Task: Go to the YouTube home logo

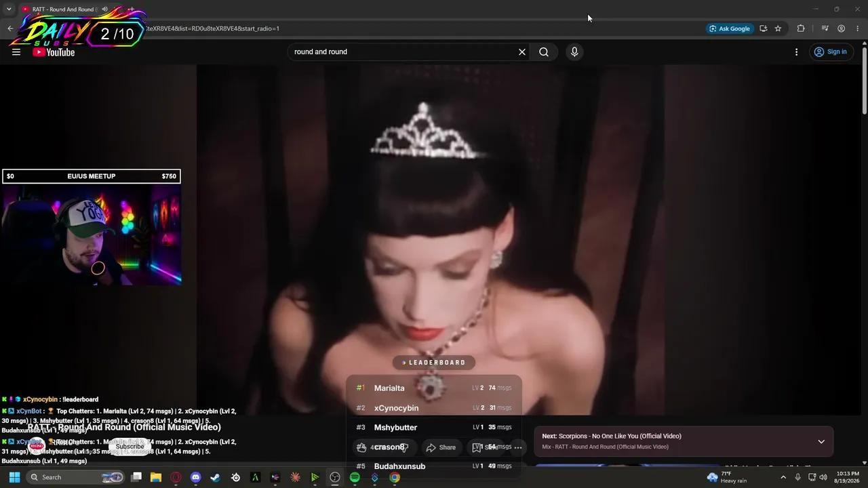Action: coord(54,52)
